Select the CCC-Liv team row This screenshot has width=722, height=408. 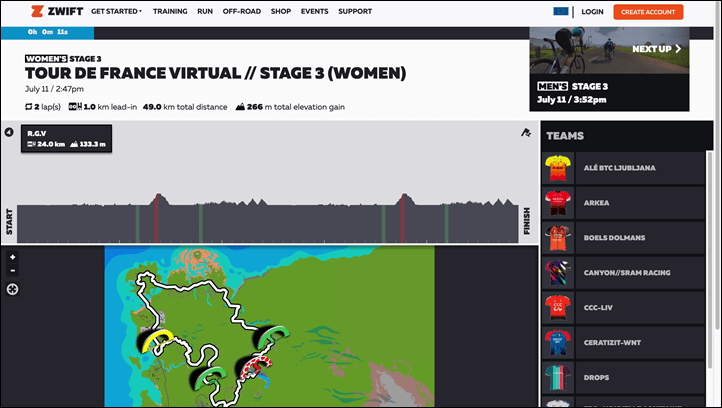[x=623, y=308]
